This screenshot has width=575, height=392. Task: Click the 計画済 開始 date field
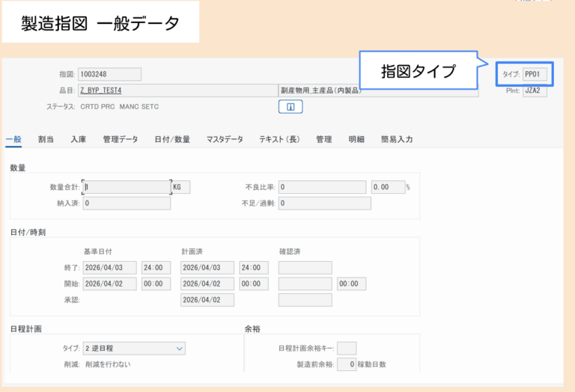click(x=207, y=284)
